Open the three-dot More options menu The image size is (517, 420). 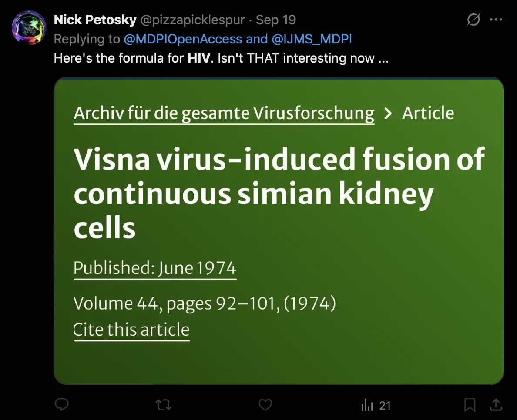(496, 20)
